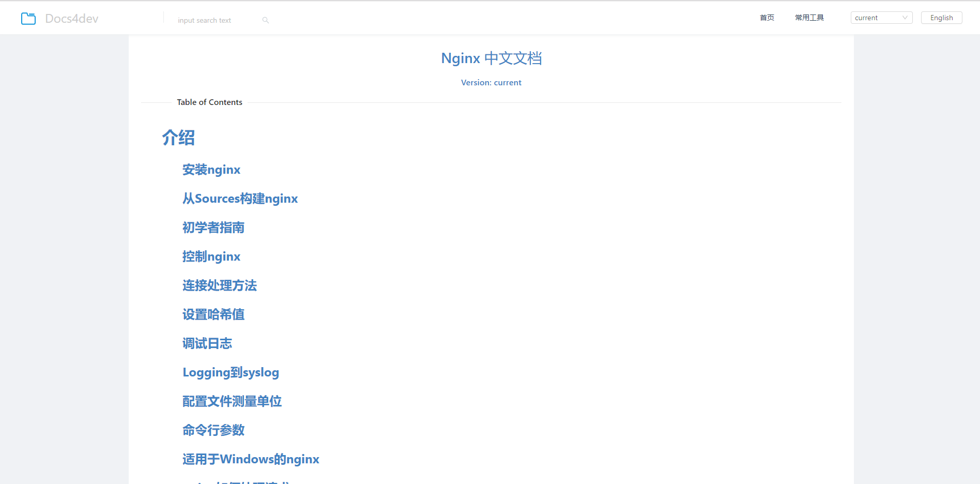Click the search magnifier icon

click(265, 20)
